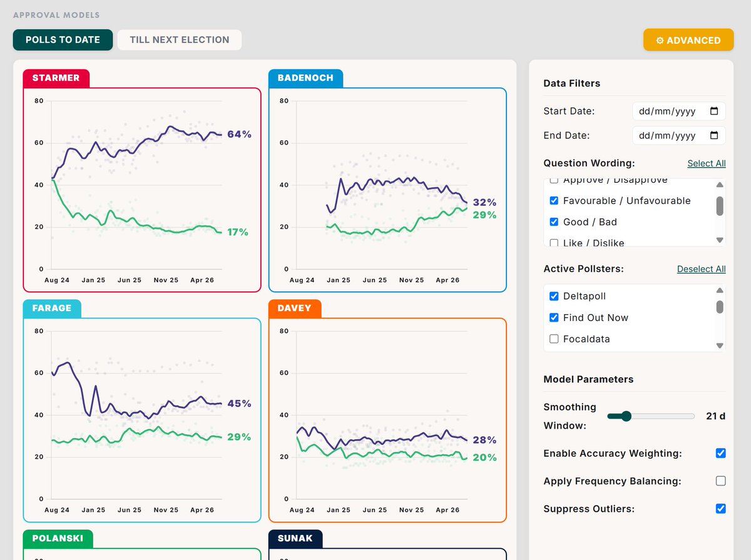Click Deselect All for Active Pollsters

[x=702, y=269]
